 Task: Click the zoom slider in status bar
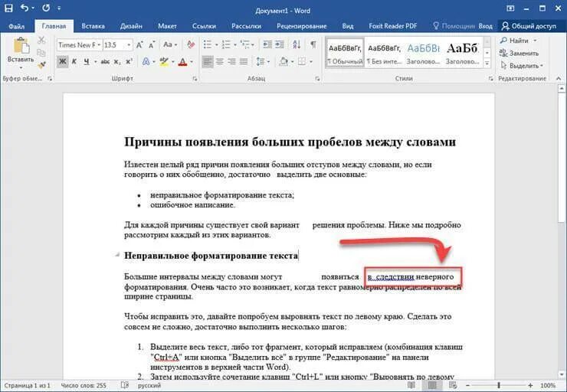(x=499, y=386)
